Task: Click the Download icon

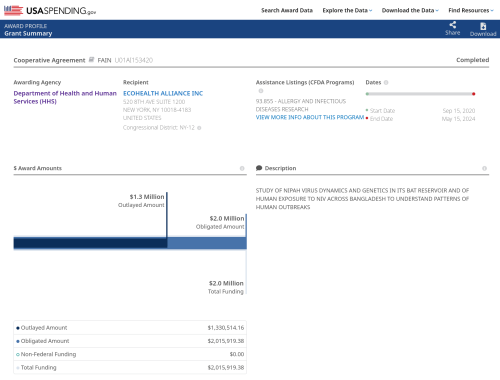Action: click(x=483, y=26)
